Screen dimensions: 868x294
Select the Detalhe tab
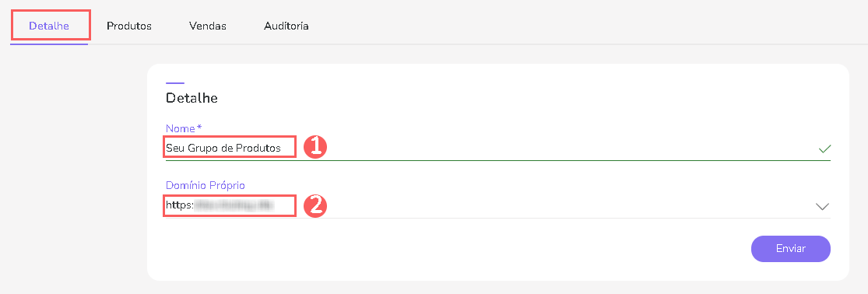coord(49,26)
